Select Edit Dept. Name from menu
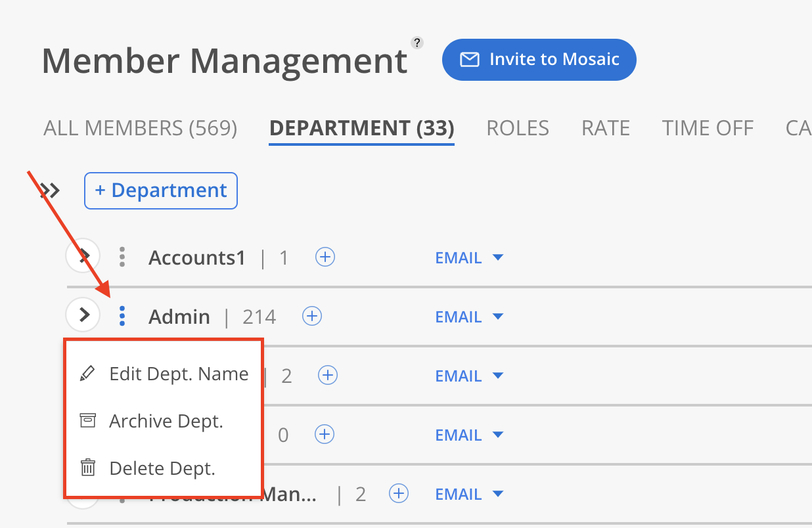812x528 pixels. [x=178, y=374]
